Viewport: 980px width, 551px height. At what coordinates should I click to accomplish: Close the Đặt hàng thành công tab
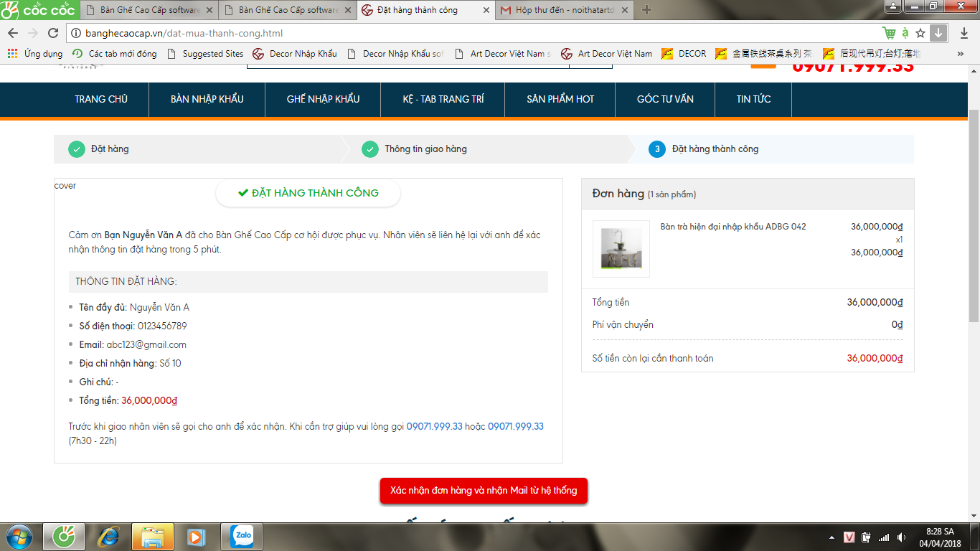click(x=486, y=10)
